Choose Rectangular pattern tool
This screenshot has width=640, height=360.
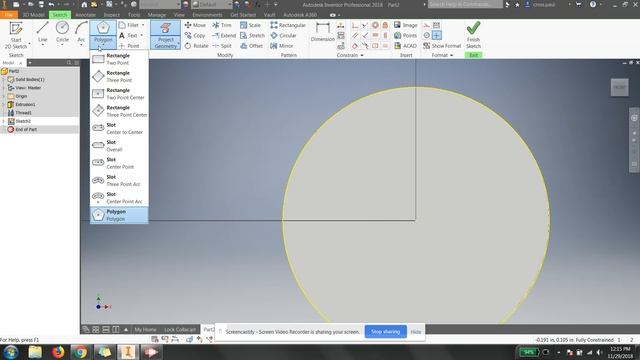tap(288, 25)
